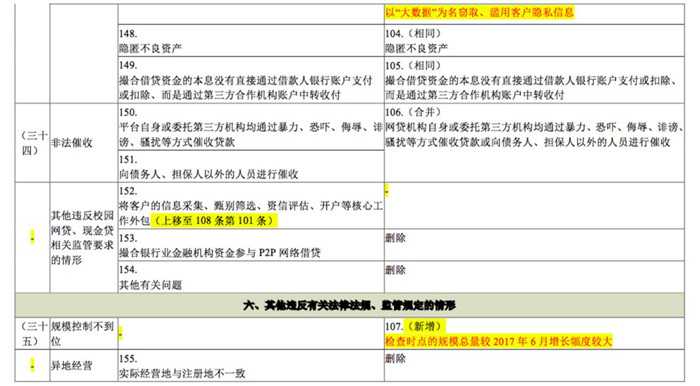Select highlighted text 上移至108条第101条
The height and width of the screenshot is (386, 700).
click(214, 220)
